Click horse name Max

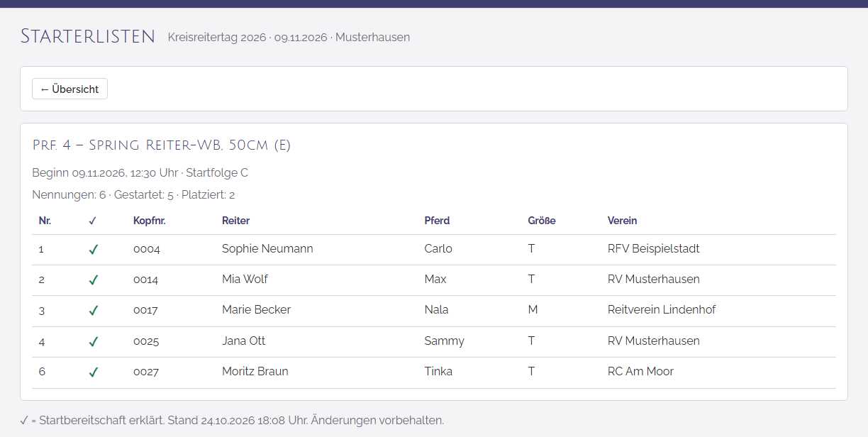click(x=435, y=280)
